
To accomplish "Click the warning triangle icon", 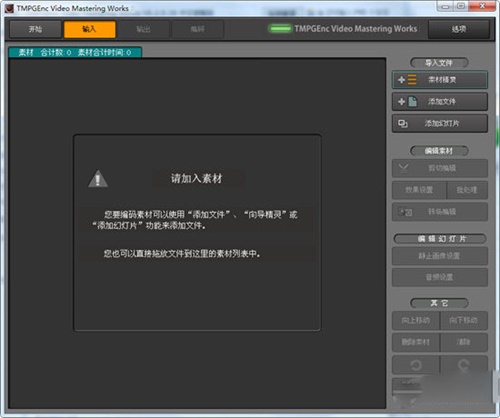I will click(98, 179).
